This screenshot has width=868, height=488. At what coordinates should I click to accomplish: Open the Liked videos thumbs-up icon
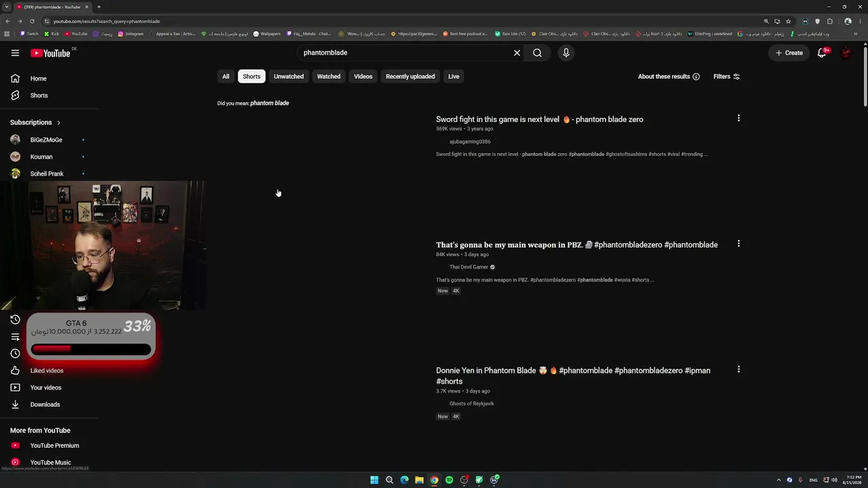(15, 371)
